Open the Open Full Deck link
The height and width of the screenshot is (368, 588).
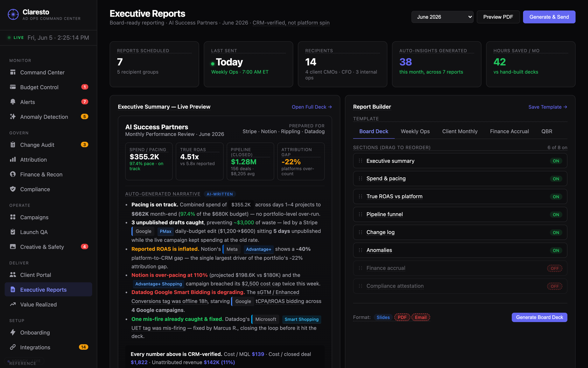coord(312,107)
